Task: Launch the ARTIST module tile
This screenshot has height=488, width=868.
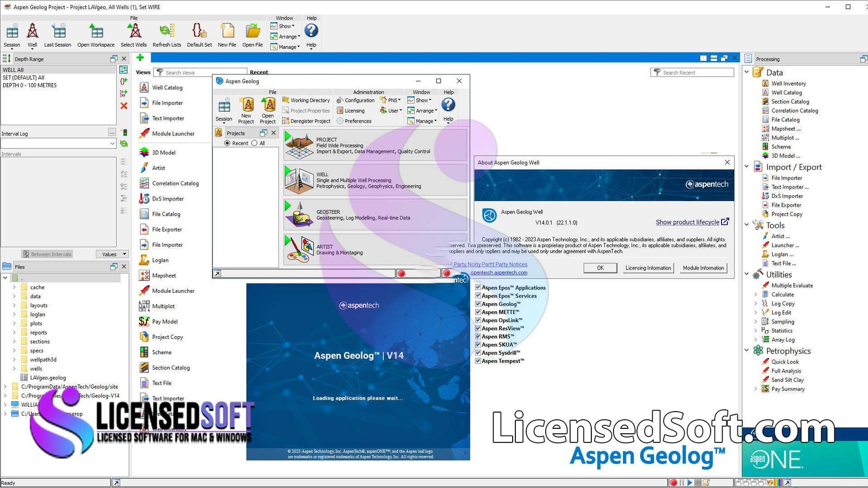Action: tap(375, 249)
